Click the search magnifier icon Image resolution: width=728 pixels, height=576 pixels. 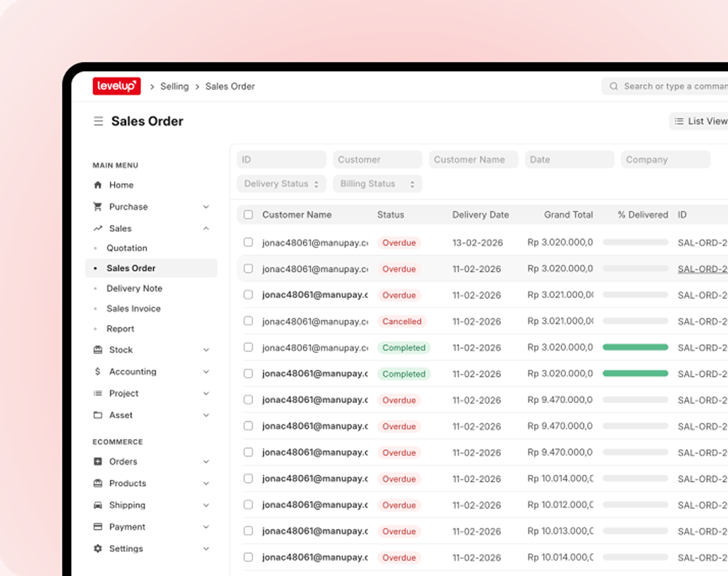pyautogui.click(x=613, y=86)
